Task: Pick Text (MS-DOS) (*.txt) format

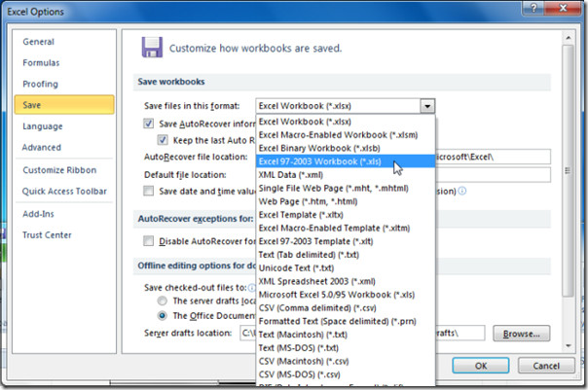Action: tap(346, 347)
